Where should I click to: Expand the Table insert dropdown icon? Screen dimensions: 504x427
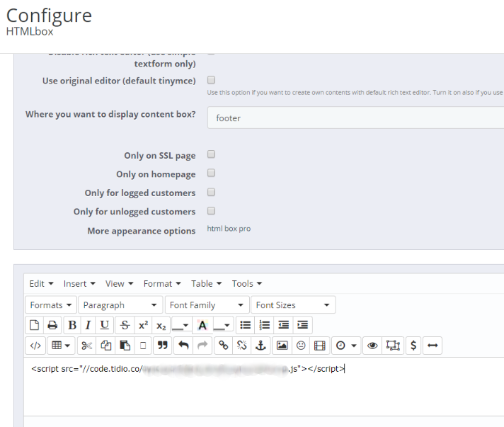pos(61,346)
